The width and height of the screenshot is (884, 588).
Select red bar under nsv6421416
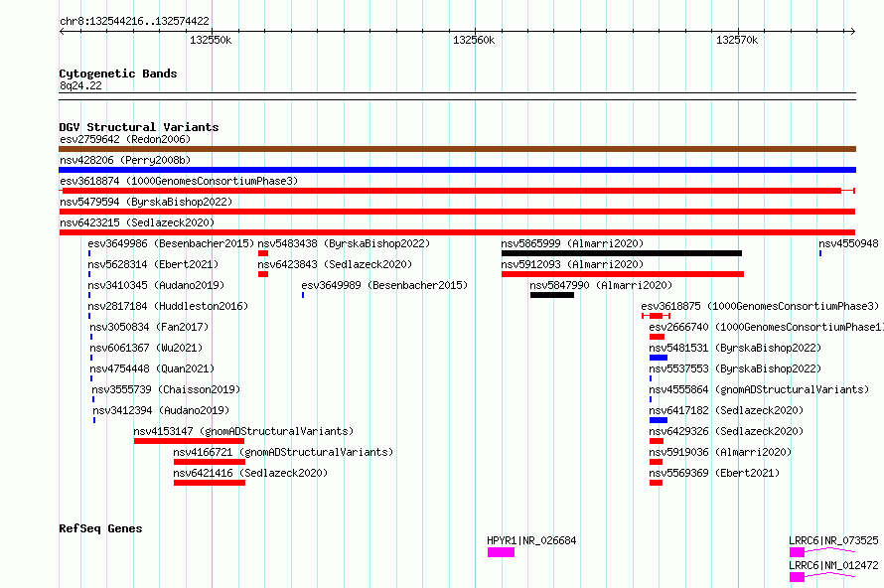tap(210, 483)
